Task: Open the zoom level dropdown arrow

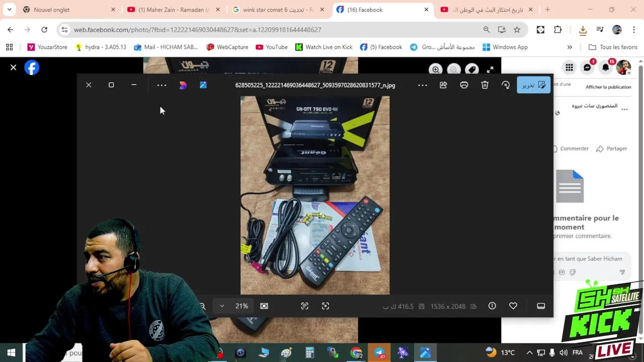Action: [x=222, y=306]
